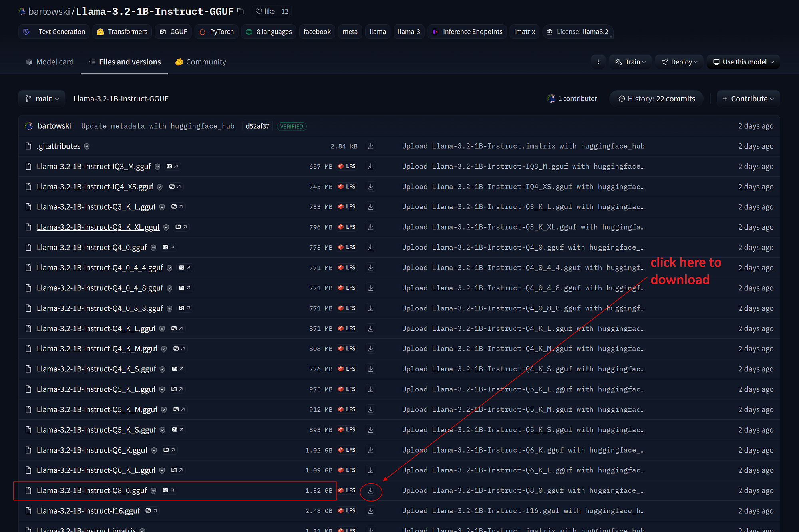Click the d52af37 commit hash
The width and height of the screenshot is (799, 532).
258,126
